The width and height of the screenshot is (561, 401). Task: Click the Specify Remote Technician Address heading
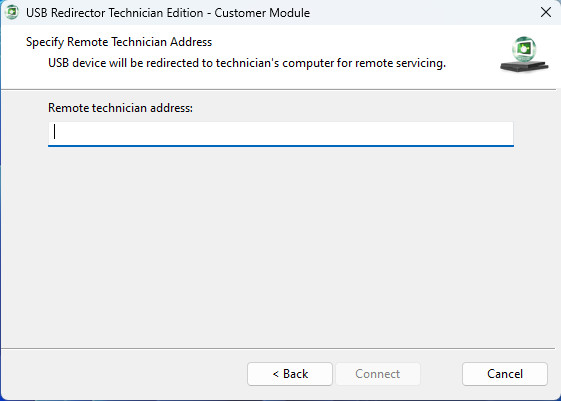click(x=119, y=42)
